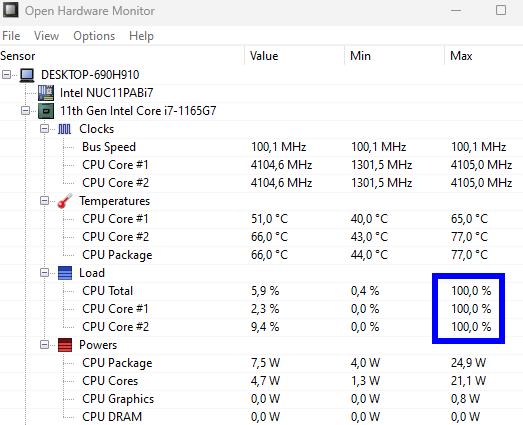Collapse the DESKTOP-690H910 tree node

(x=6, y=74)
